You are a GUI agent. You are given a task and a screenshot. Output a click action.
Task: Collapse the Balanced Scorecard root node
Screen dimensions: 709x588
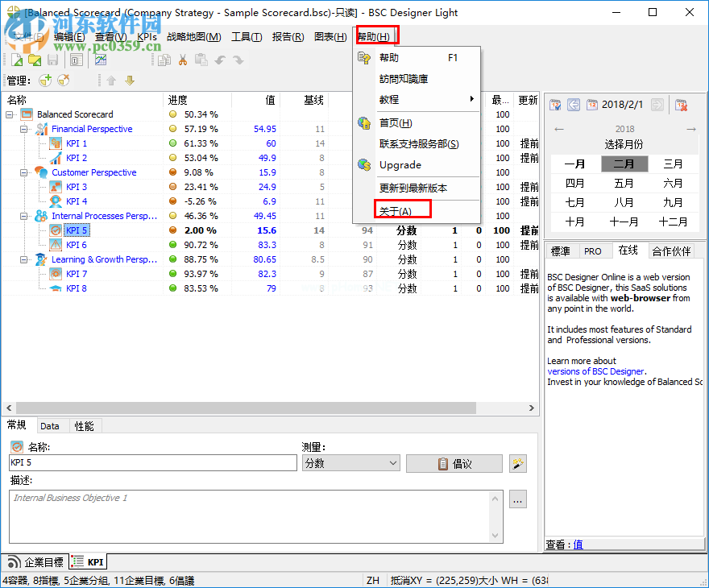pyautogui.click(x=8, y=114)
